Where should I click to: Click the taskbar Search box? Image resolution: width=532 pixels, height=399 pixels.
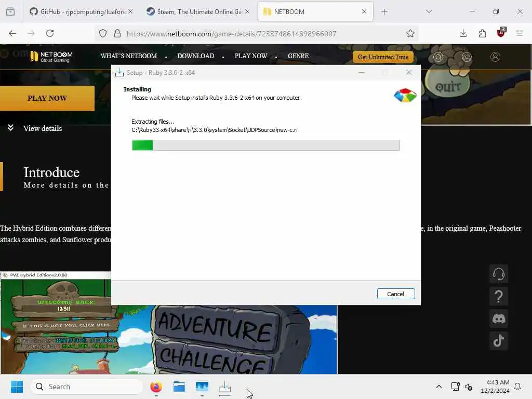click(87, 387)
